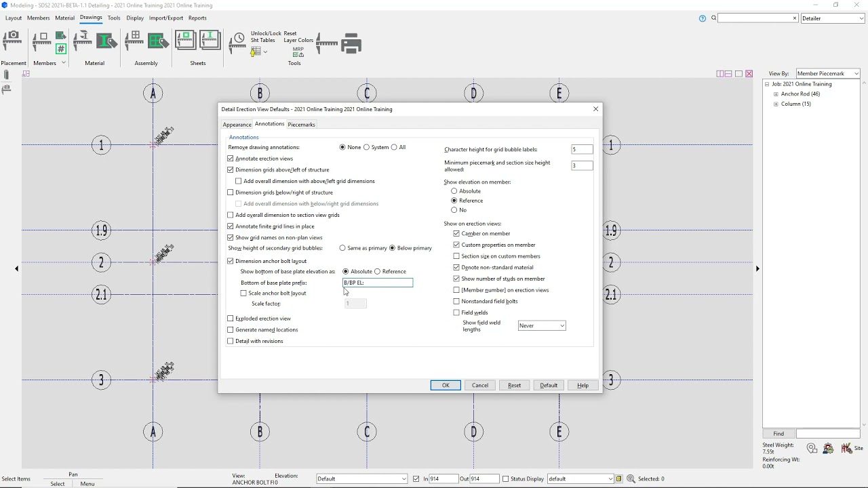Click the person icon beside Steel Weight
The image size is (868, 488).
coord(828,448)
